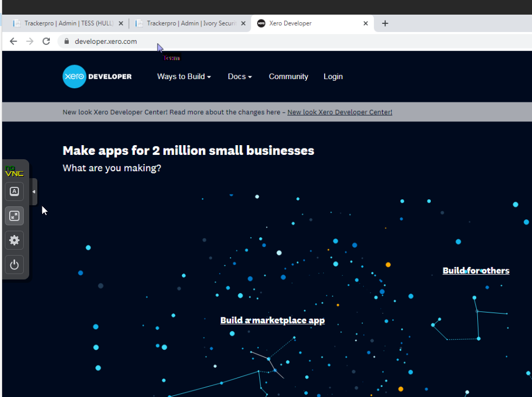Open a new browser tab with plus
Screen dimensions: 532x397
coord(385,23)
